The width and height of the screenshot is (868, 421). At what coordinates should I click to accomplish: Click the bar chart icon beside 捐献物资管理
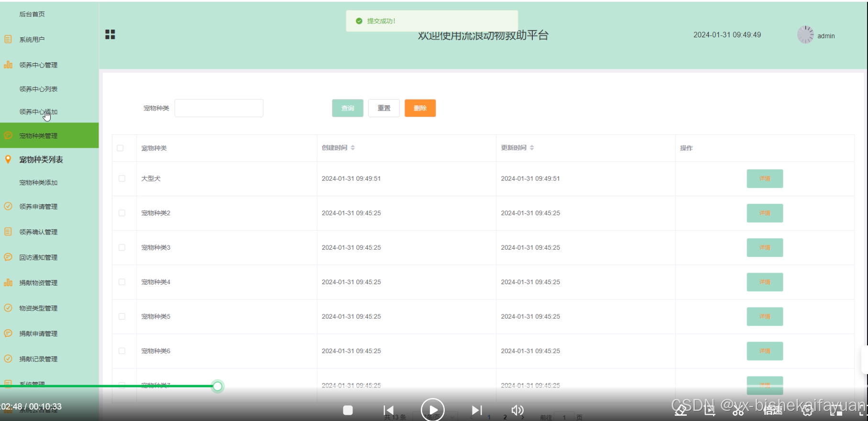pyautogui.click(x=8, y=282)
